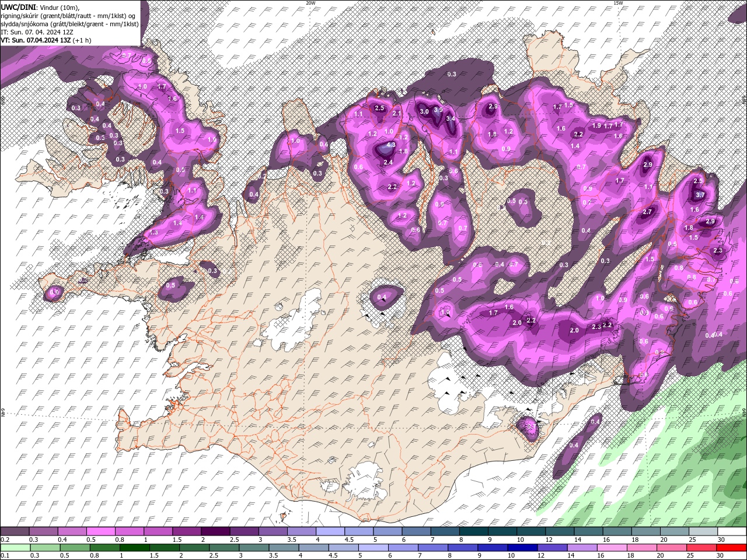Viewport: 747px width, 560px height.
Task: Click the "slydda/snjókoma" legend description line
Action: tap(69, 24)
